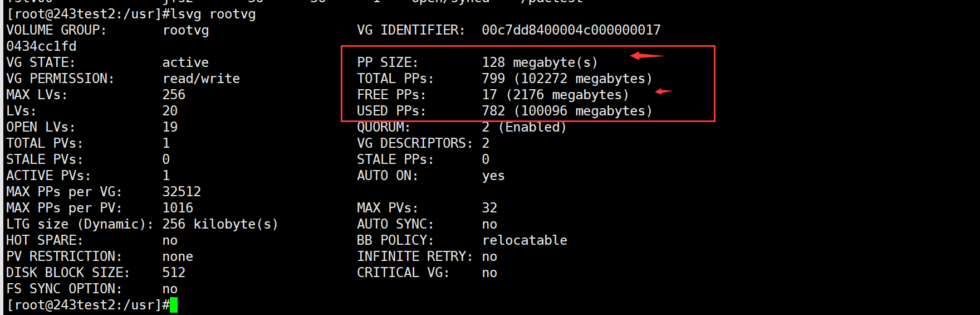Screen dimensions: 980x315
Task: Click the AUTO ON value 'yes'
Action: (493, 176)
